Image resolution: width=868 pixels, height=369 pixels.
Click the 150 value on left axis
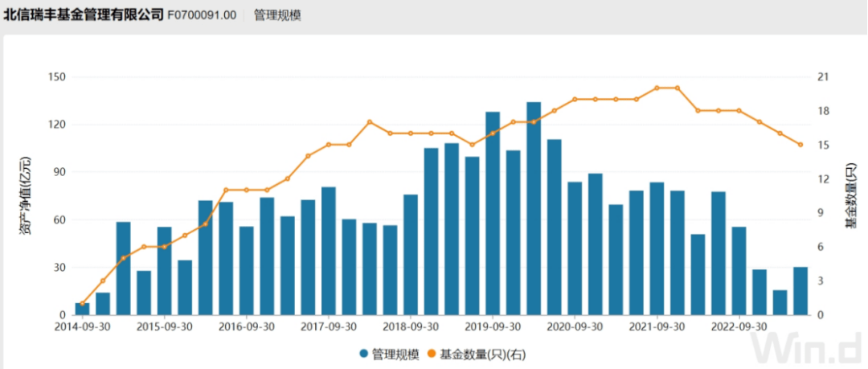point(56,77)
